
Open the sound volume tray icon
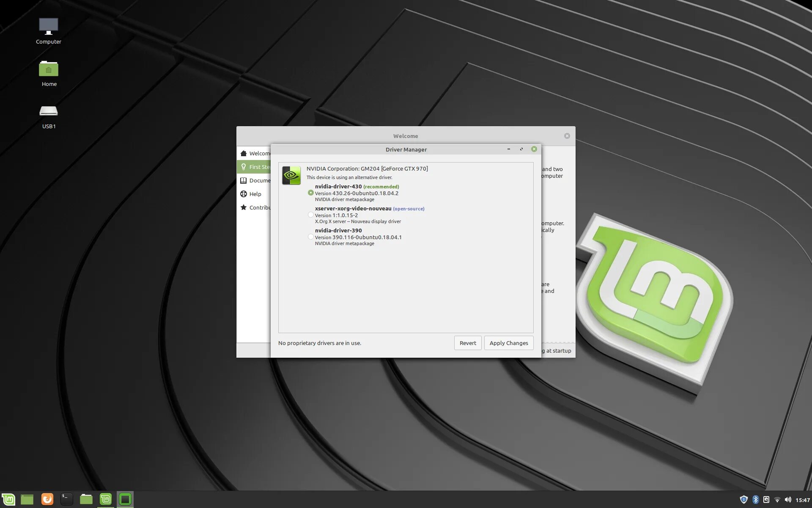click(788, 500)
